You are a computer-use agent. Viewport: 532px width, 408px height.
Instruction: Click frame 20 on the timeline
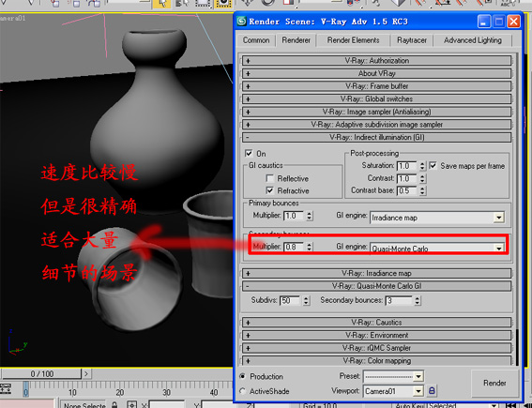click(x=120, y=392)
